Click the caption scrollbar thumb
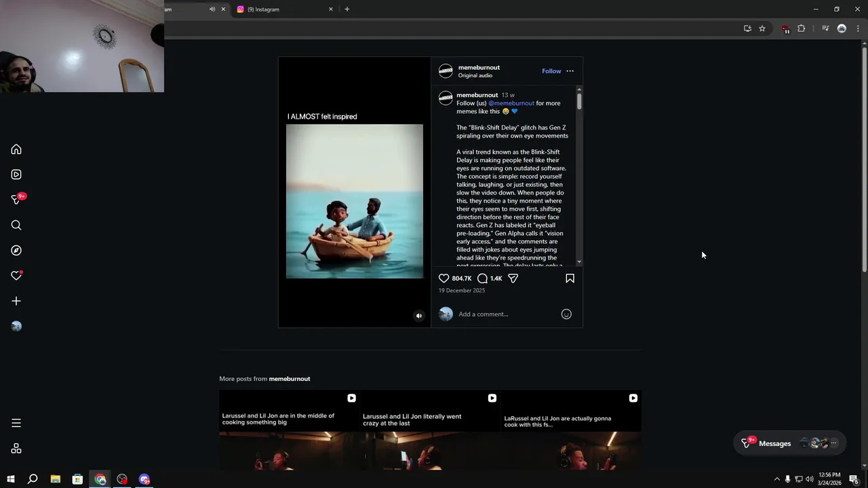 [579, 101]
